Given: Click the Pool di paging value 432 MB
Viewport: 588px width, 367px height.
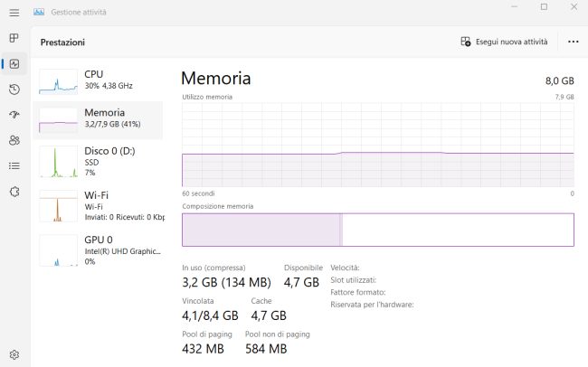Looking at the screenshot, I should (x=203, y=349).
